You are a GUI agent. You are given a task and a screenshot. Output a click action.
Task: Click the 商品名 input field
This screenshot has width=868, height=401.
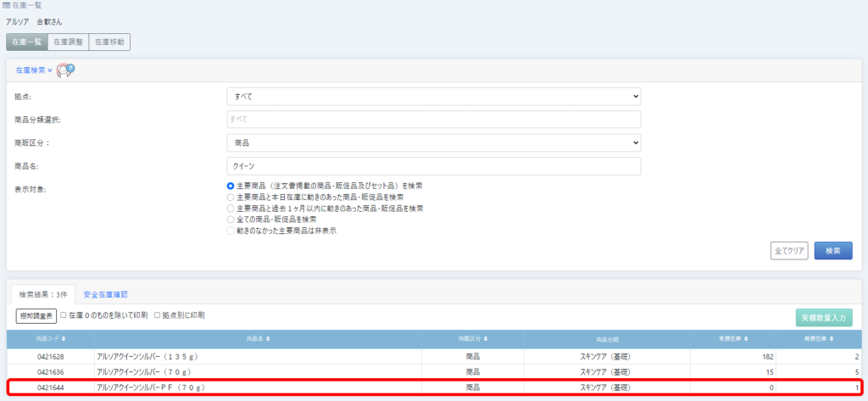tap(433, 166)
